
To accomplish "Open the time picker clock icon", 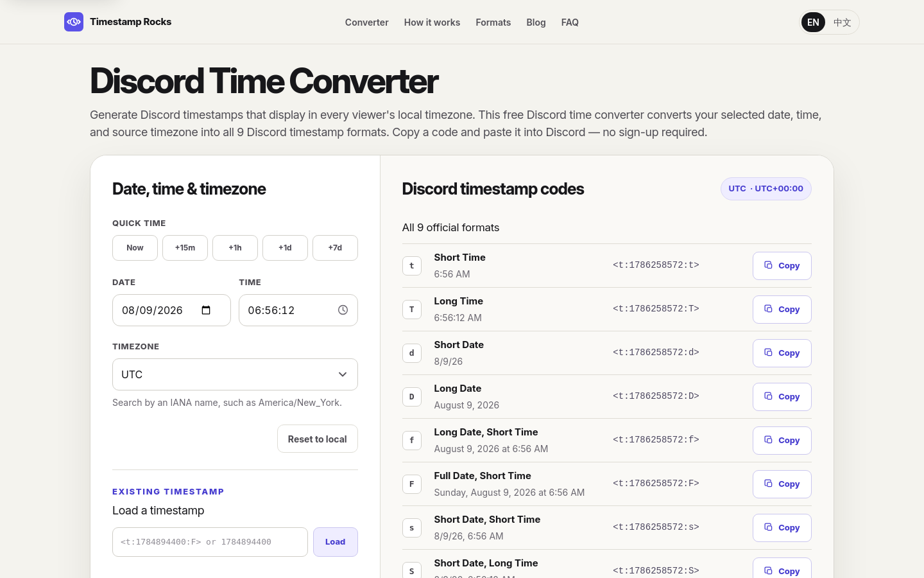I will (343, 310).
